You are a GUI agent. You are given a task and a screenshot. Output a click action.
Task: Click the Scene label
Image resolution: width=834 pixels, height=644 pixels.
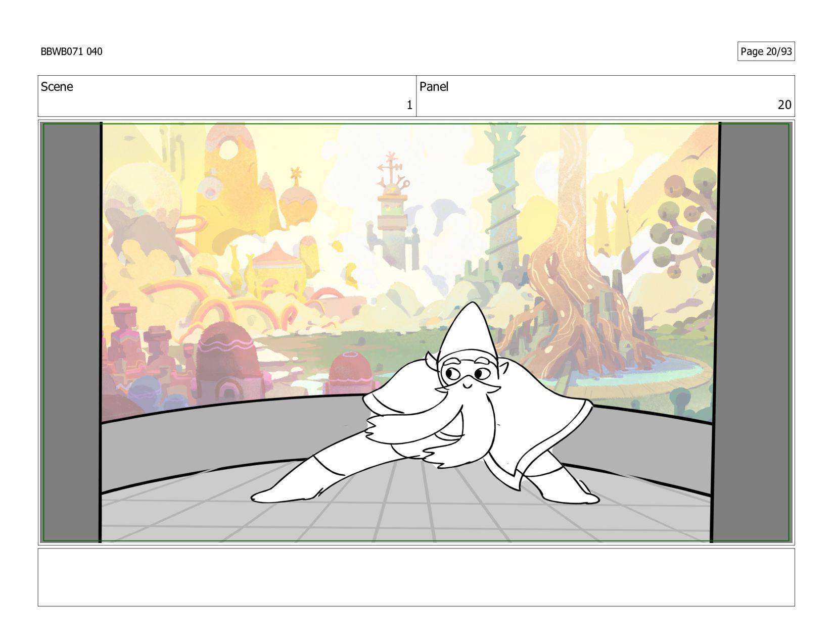[x=57, y=87]
